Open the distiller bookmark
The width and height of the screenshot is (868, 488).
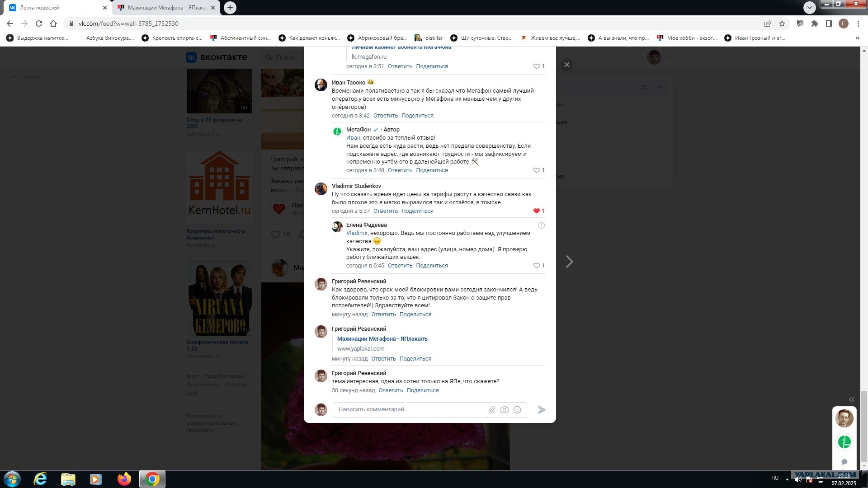click(429, 38)
